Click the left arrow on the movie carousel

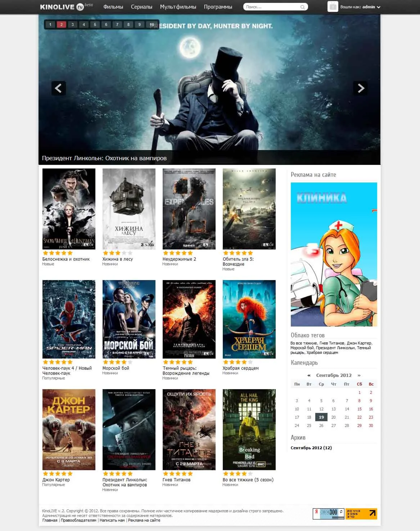click(59, 89)
